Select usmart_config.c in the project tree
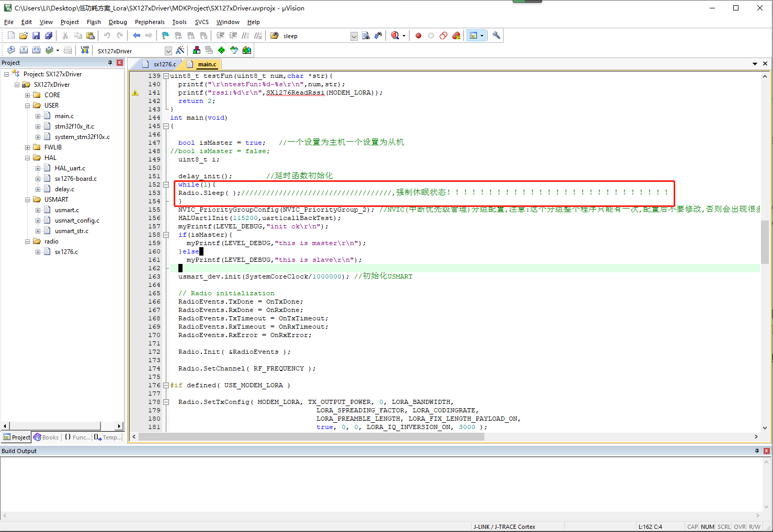Image resolution: width=773 pixels, height=532 pixels. pos(77,221)
